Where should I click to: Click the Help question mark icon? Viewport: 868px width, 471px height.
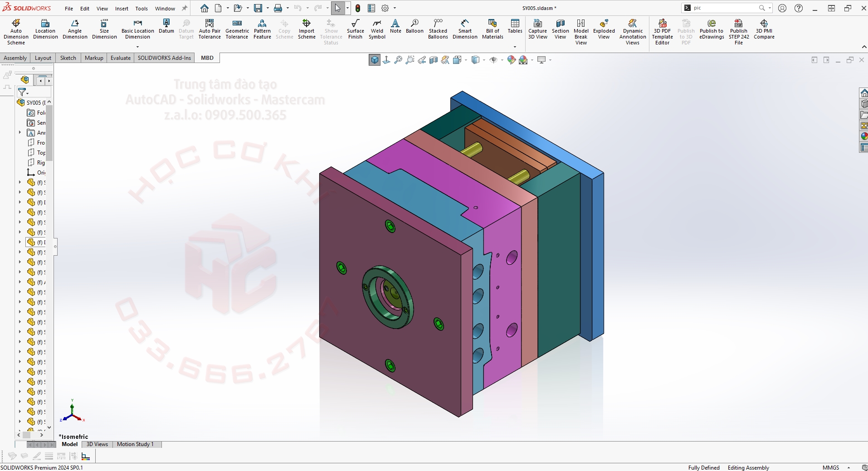799,8
